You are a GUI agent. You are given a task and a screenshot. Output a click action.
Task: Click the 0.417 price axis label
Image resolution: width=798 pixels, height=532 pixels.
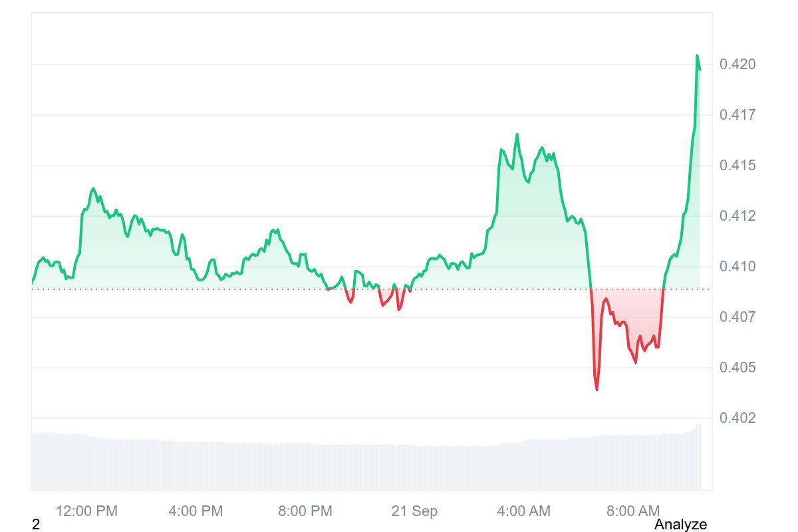[x=737, y=115]
